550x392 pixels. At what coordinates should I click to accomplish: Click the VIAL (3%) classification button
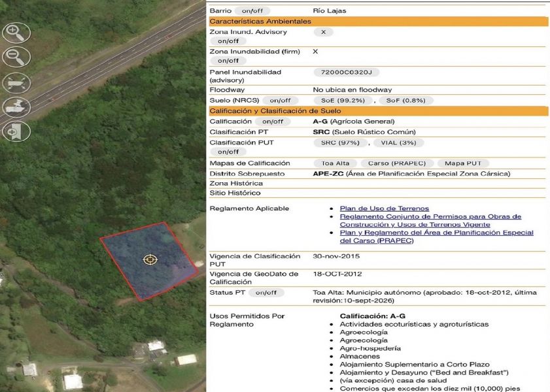(x=398, y=143)
